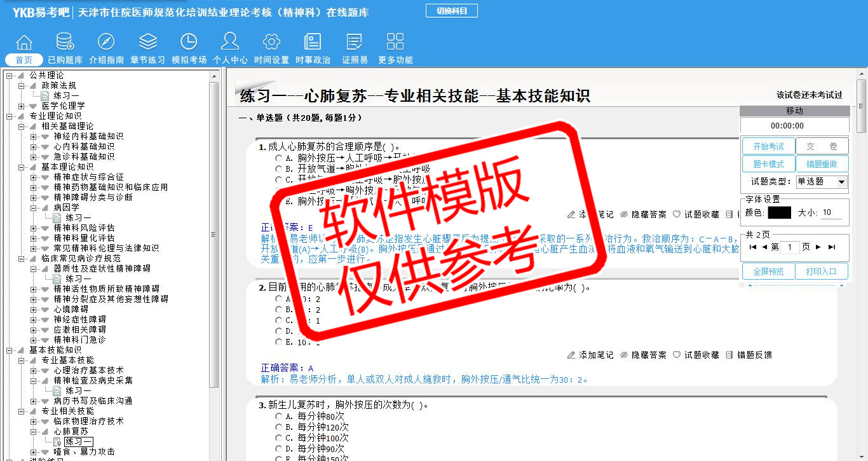The width and height of the screenshot is (868, 461).
Task: Expand the 医学伦理学 tree node
Action: 22,106
